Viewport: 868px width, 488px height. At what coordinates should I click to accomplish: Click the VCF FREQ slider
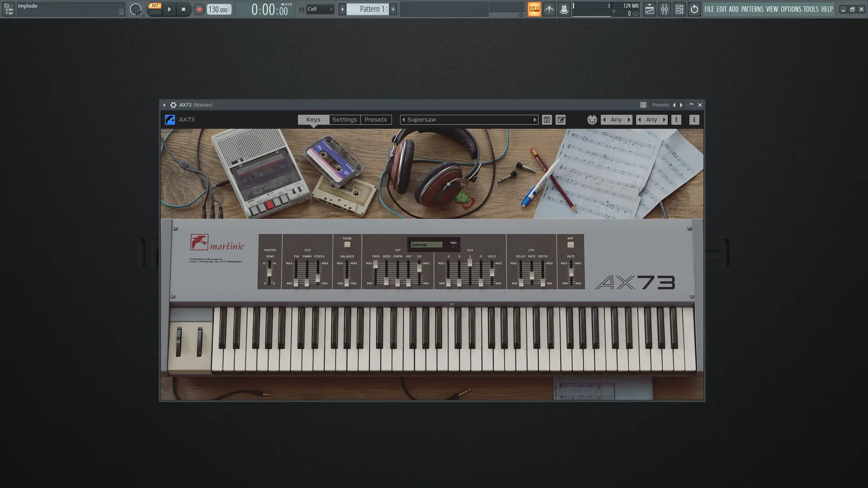coord(375,265)
